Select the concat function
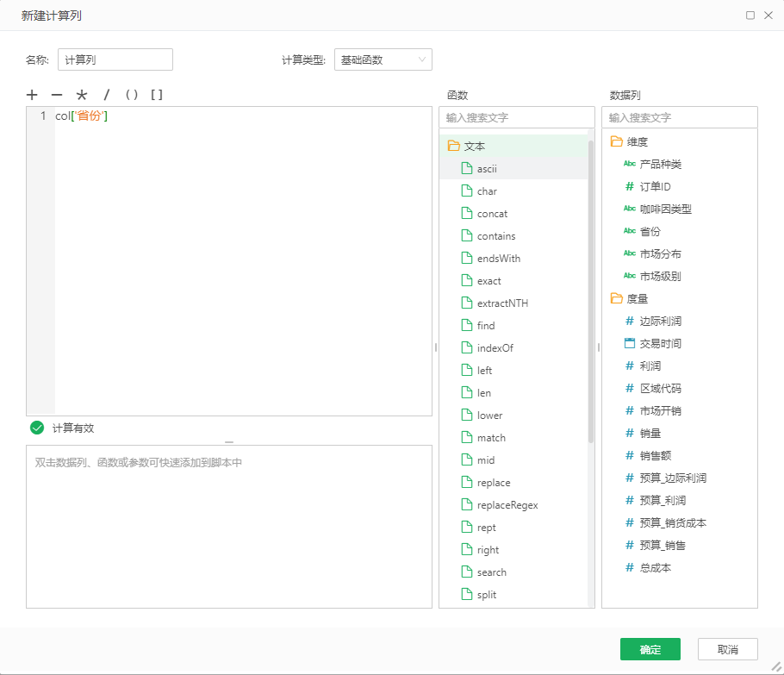Image resolution: width=784 pixels, height=675 pixels. 492,214
